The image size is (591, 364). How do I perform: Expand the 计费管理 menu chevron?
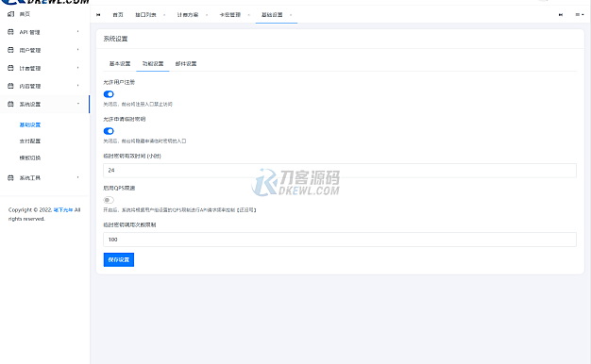(x=78, y=68)
